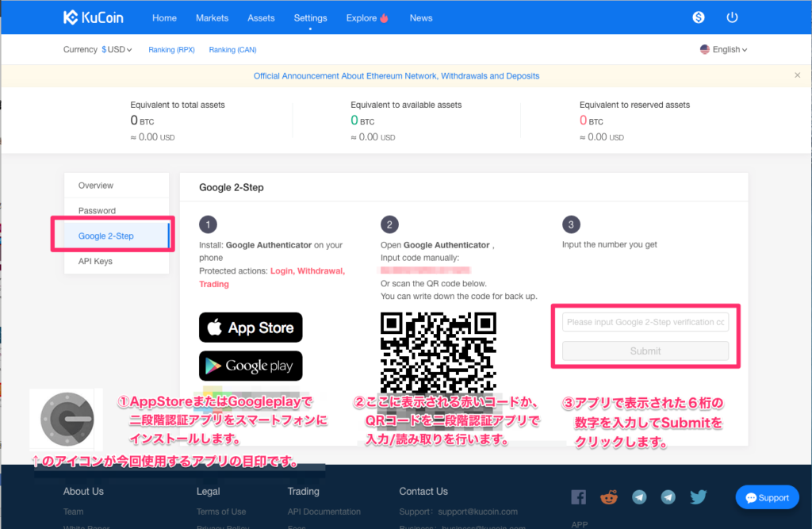Screen dimensions: 812x529
Task: Open KuCoin's Facebook page icon
Action: [578, 497]
